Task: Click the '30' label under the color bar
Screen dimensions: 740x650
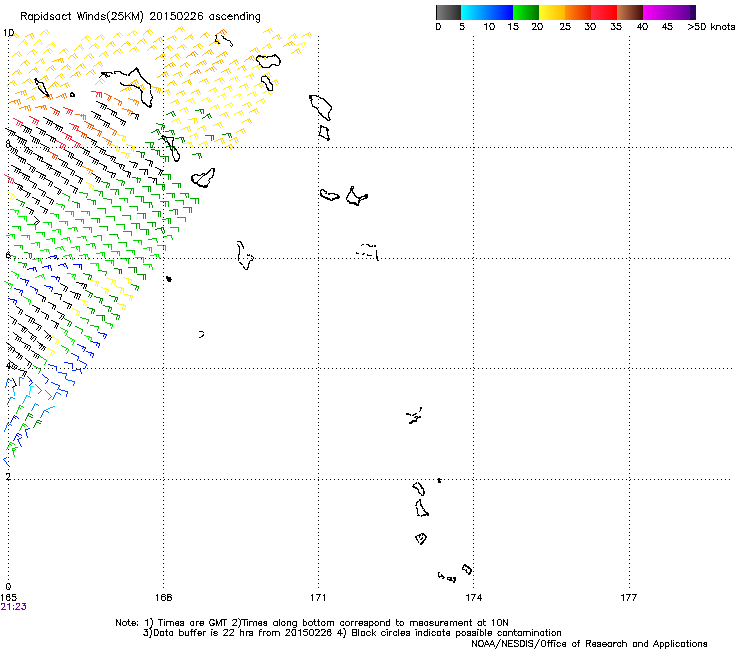Action: tap(590, 27)
